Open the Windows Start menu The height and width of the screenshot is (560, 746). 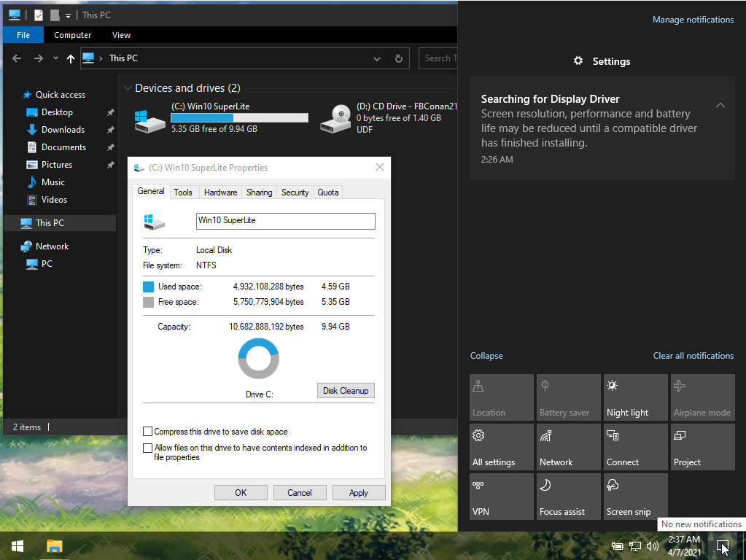pyautogui.click(x=18, y=546)
